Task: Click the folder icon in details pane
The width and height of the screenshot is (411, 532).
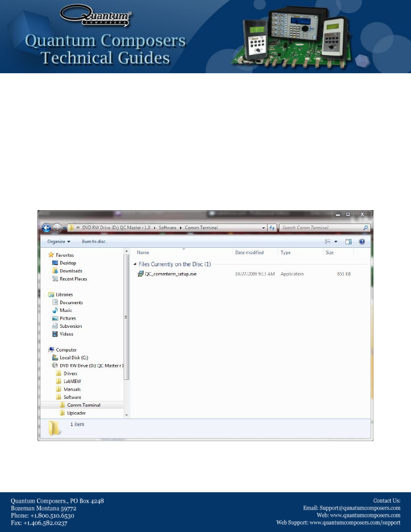Action: (x=54, y=428)
